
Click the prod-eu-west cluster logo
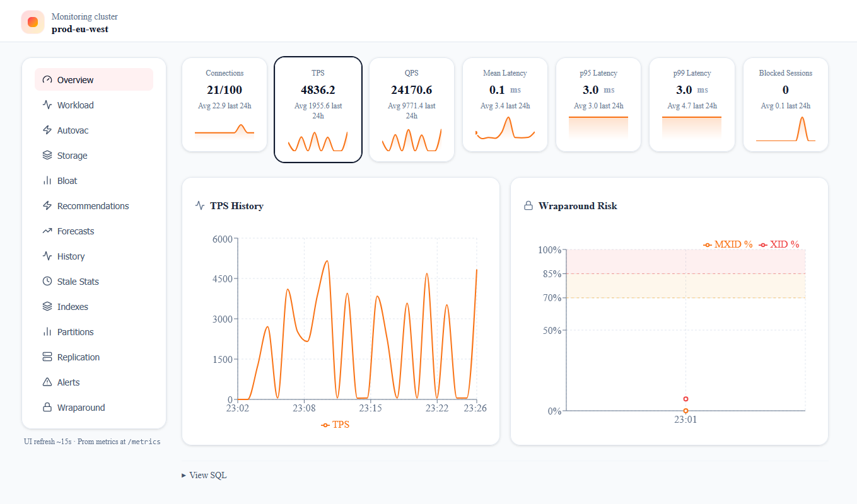pyautogui.click(x=32, y=21)
